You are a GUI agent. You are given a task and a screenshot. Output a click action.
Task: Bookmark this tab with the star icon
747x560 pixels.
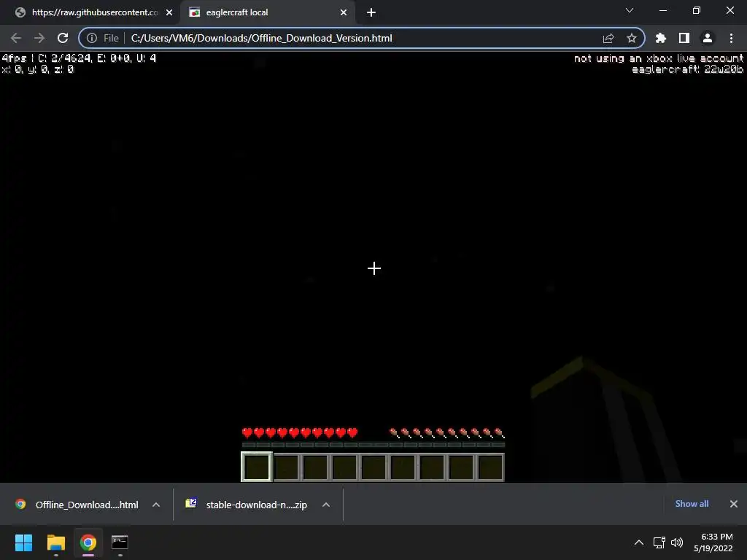[x=632, y=38]
